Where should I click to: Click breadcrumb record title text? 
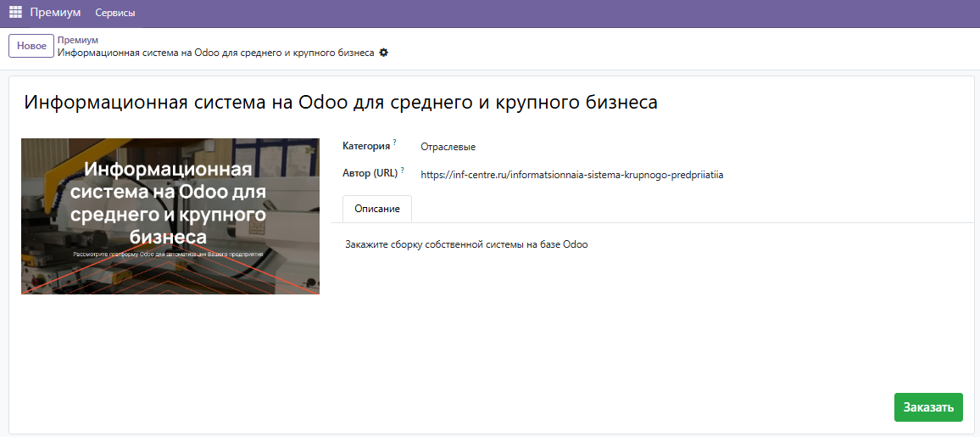[216, 53]
